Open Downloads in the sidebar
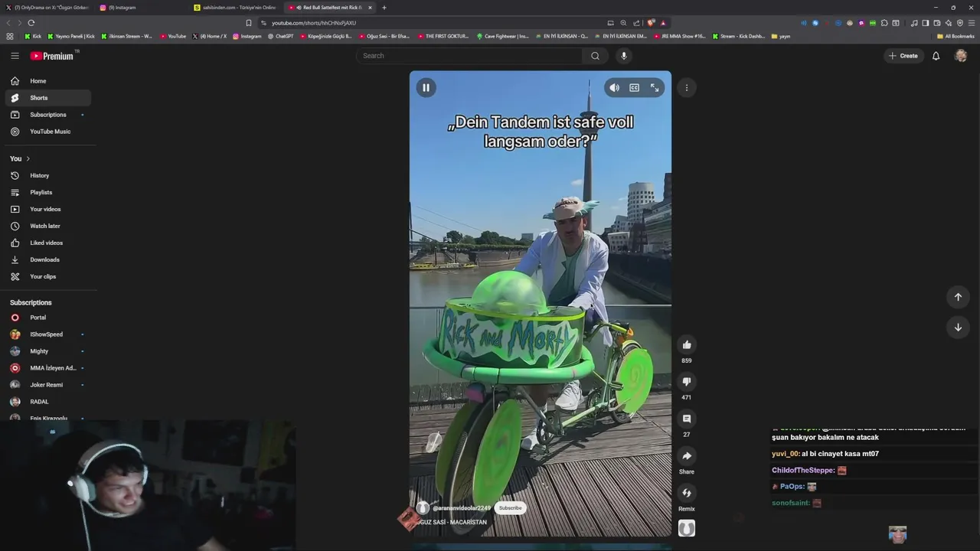 point(48,260)
